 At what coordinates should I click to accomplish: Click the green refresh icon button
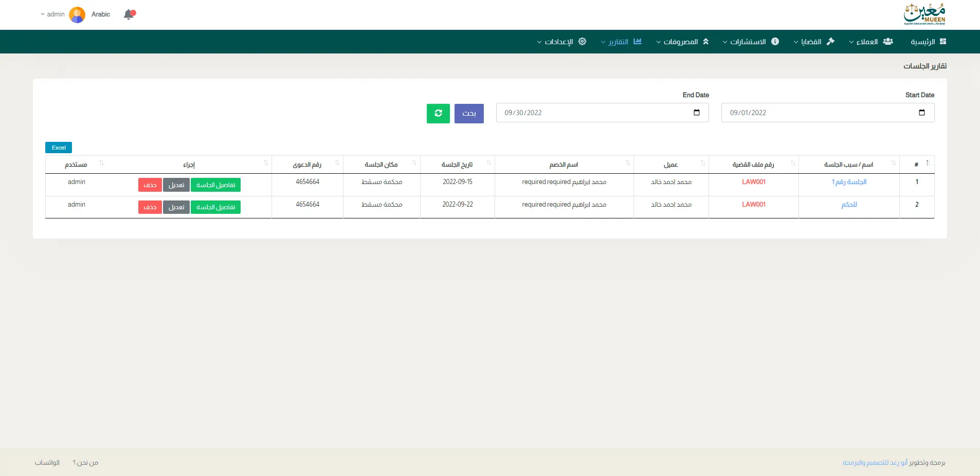[x=438, y=114]
